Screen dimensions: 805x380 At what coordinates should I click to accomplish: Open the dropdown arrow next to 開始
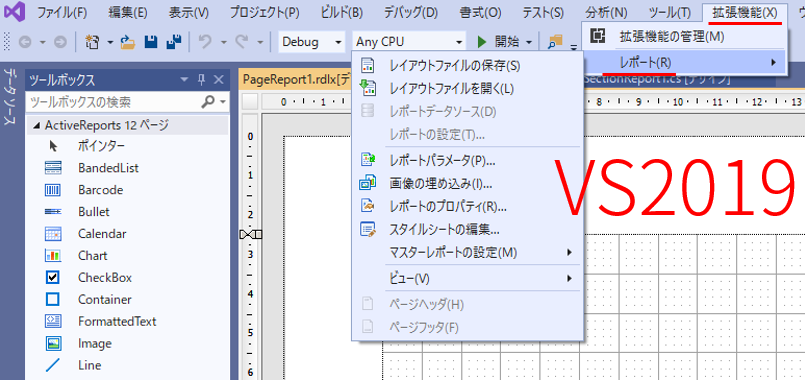pos(529,42)
